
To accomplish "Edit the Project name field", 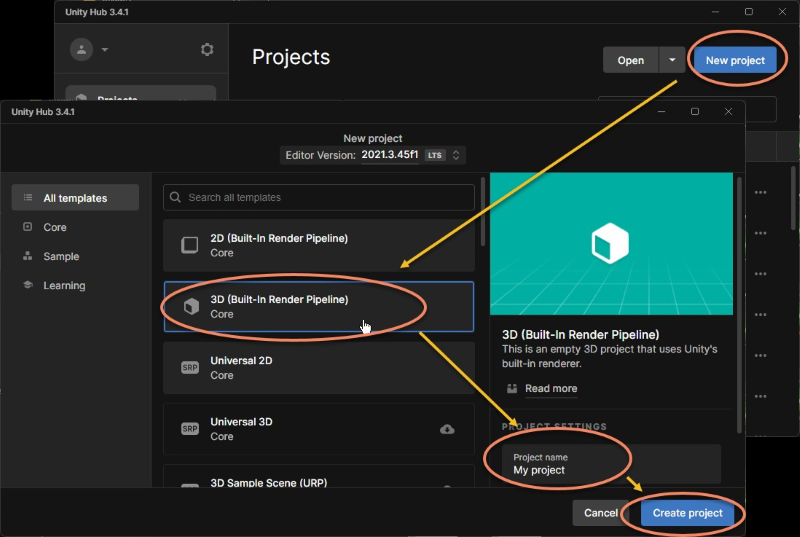I will tap(611, 464).
